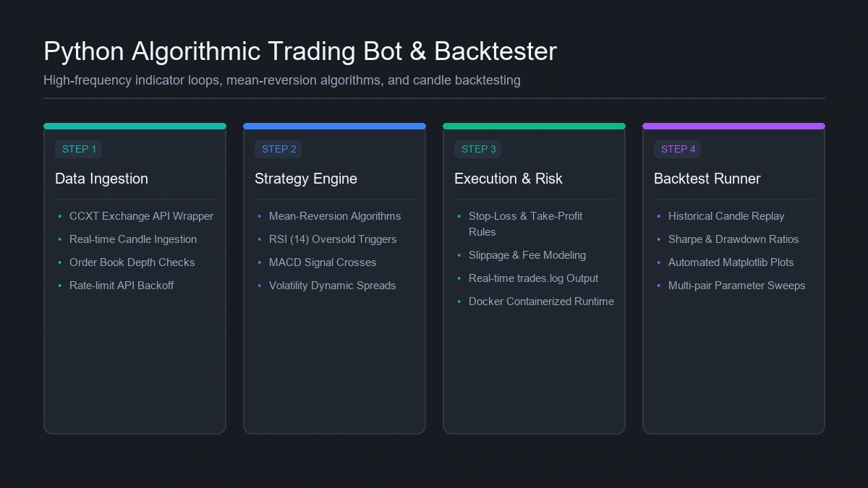Click the 'Execution & Risk' card heading

(x=509, y=179)
